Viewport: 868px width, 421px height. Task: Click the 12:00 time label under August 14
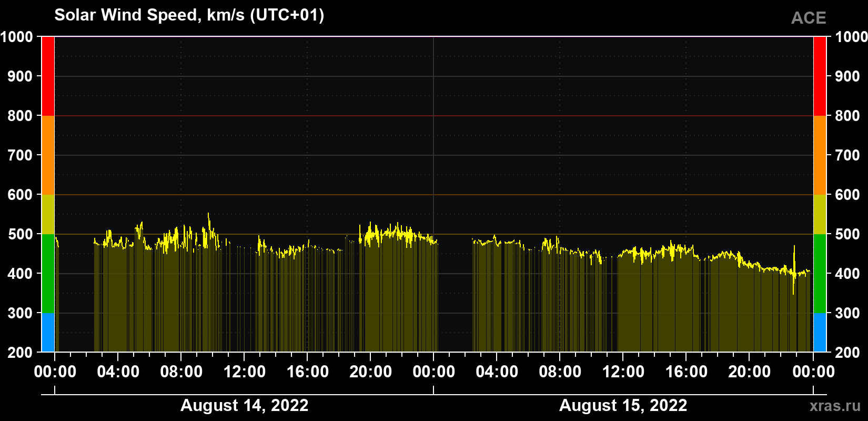coord(244,372)
